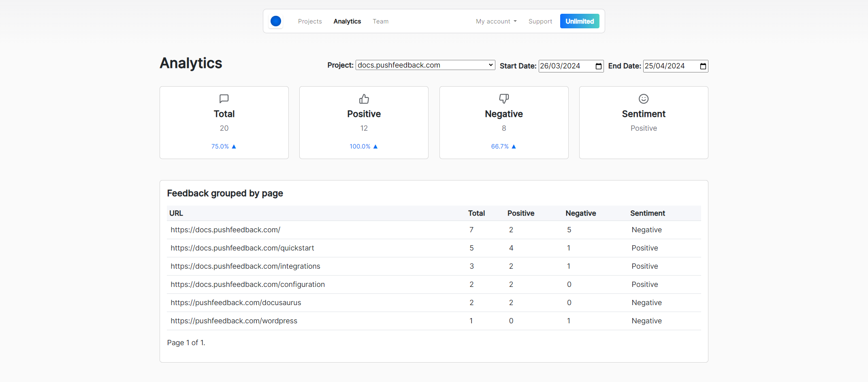
Task: Expand the My account dropdown menu
Action: (x=496, y=21)
